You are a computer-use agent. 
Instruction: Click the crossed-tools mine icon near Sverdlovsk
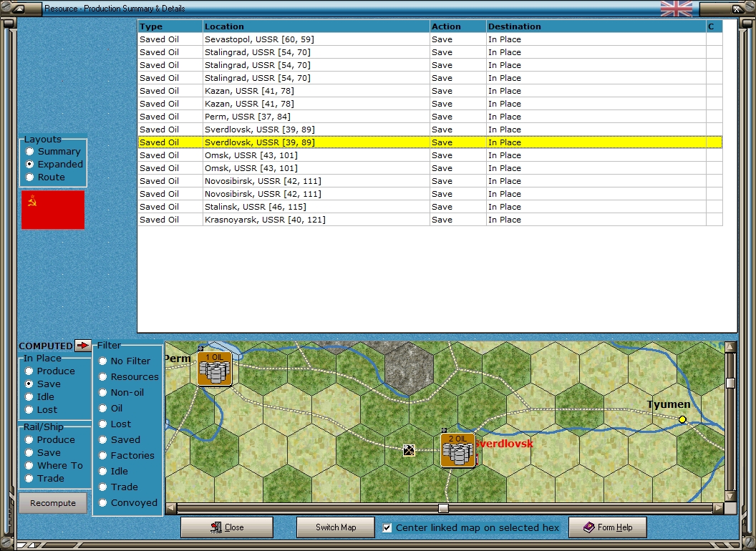click(x=409, y=450)
